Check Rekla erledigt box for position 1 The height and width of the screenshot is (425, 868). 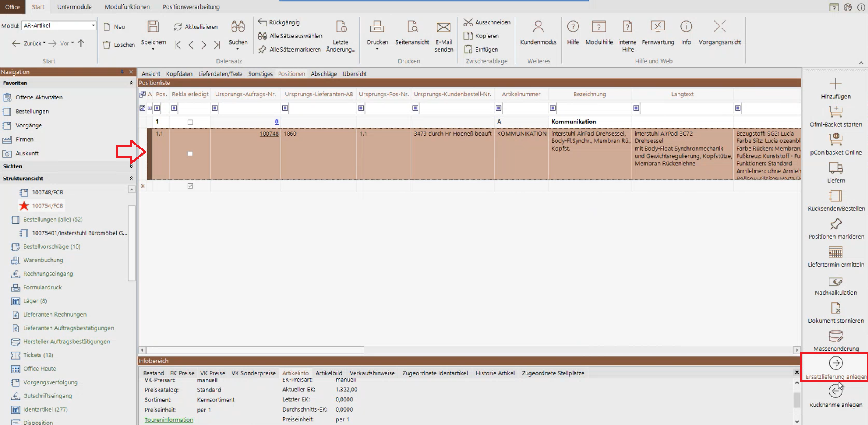pos(190,122)
